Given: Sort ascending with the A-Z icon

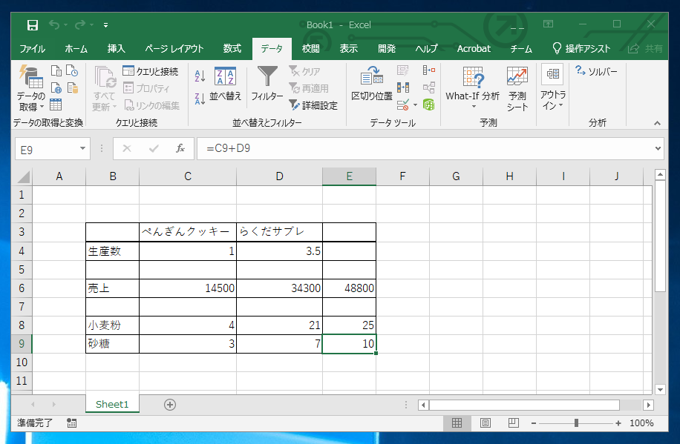Looking at the screenshot, I should [x=200, y=76].
